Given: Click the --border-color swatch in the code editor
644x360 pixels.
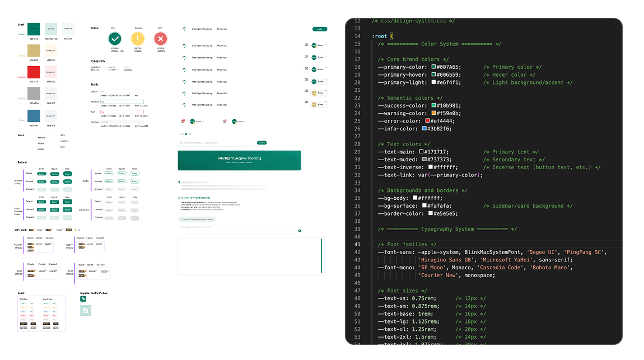Looking at the screenshot, I should 431,213.
